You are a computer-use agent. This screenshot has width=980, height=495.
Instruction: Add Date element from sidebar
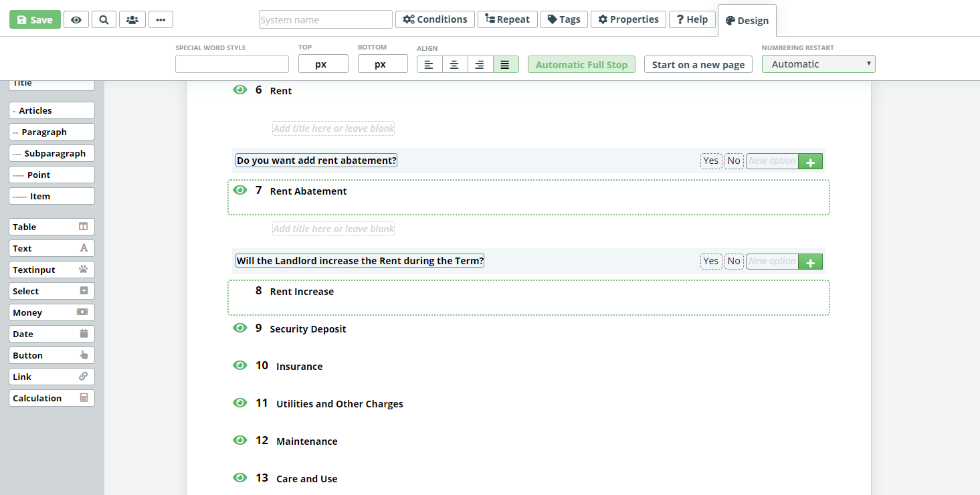coord(52,334)
